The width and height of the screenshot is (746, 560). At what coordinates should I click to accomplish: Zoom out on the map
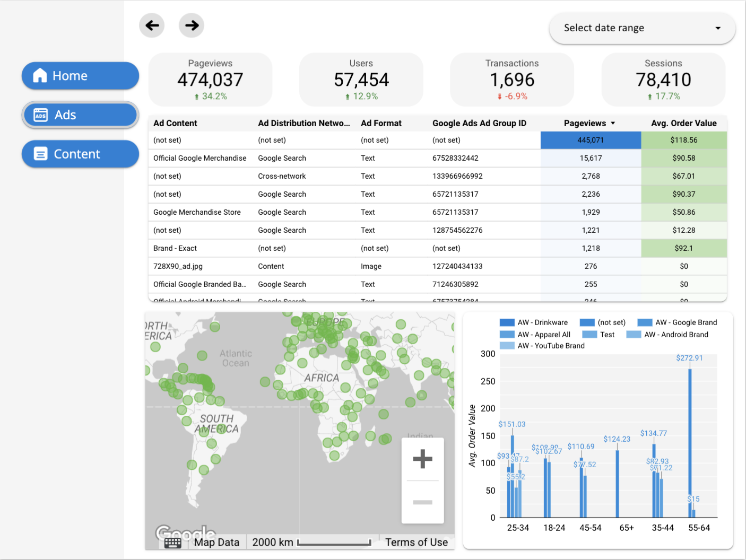point(422,502)
